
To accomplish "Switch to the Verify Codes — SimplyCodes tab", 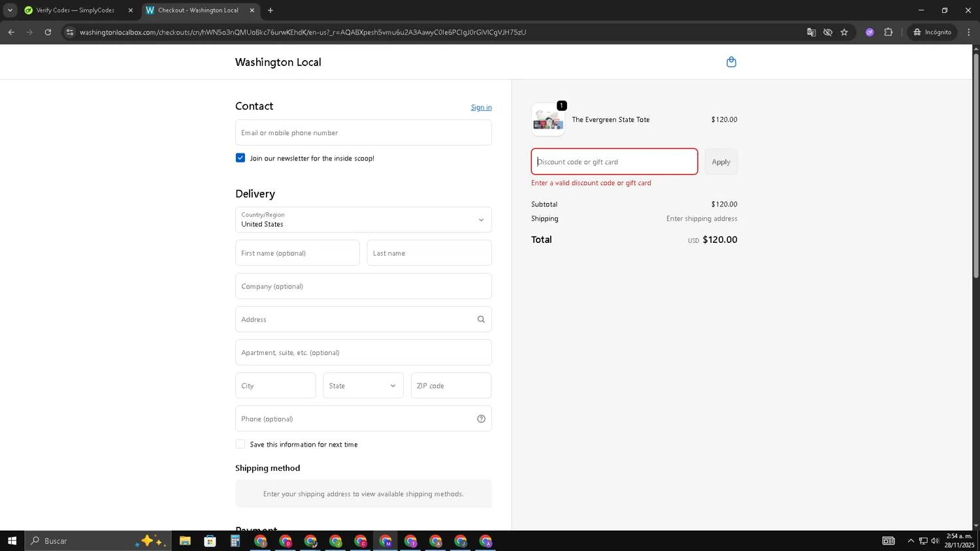I will pyautogui.click(x=75, y=10).
